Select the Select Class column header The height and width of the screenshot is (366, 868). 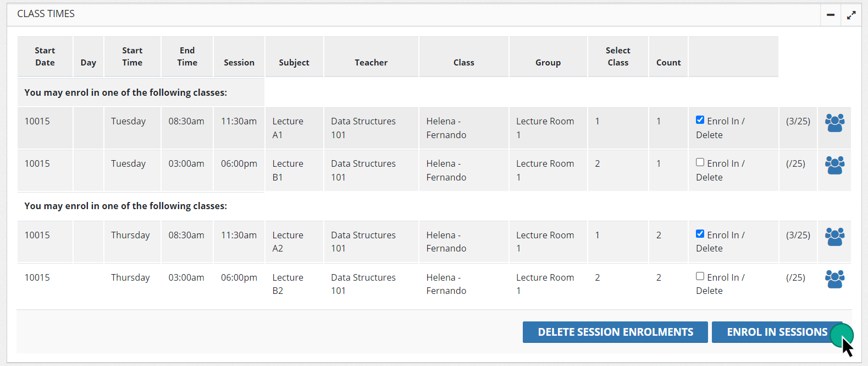618,57
